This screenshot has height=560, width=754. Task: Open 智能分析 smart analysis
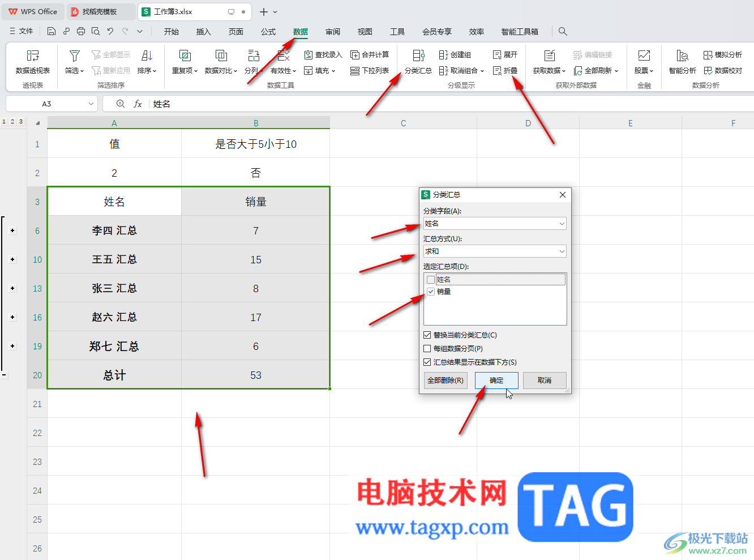[683, 62]
